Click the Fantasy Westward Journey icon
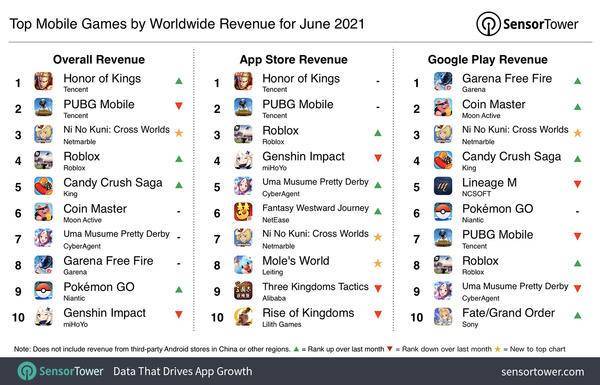 243,212
